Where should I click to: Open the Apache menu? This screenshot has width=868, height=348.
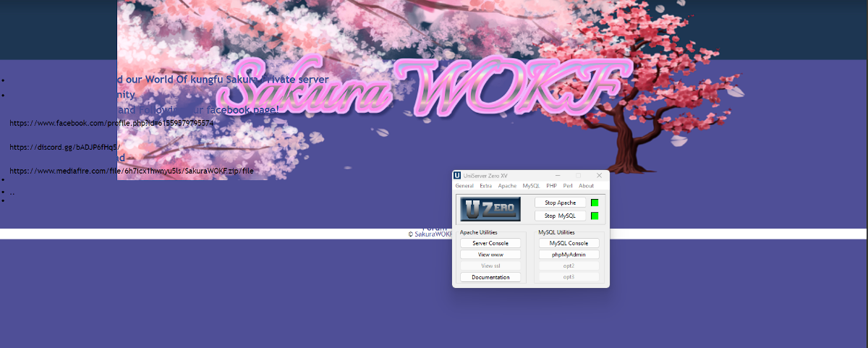(508, 186)
